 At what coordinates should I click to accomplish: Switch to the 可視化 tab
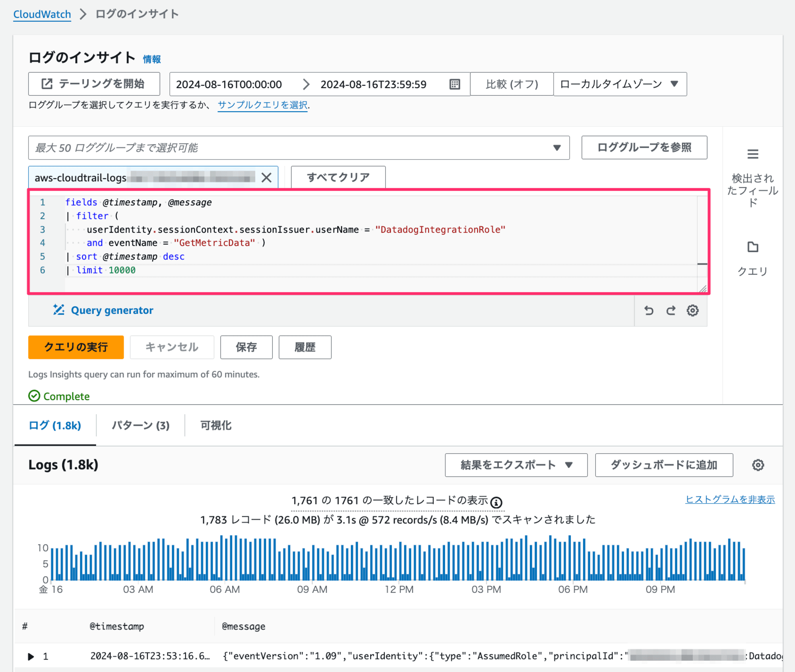point(216,425)
